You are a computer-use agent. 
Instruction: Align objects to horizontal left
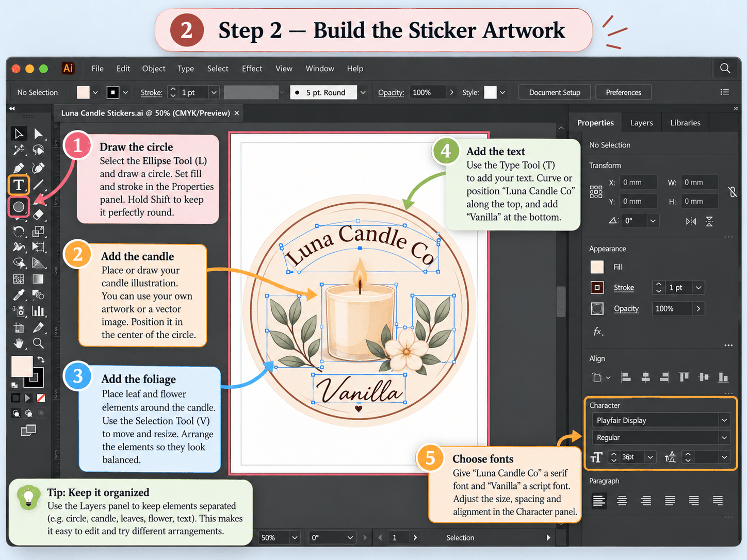(626, 377)
